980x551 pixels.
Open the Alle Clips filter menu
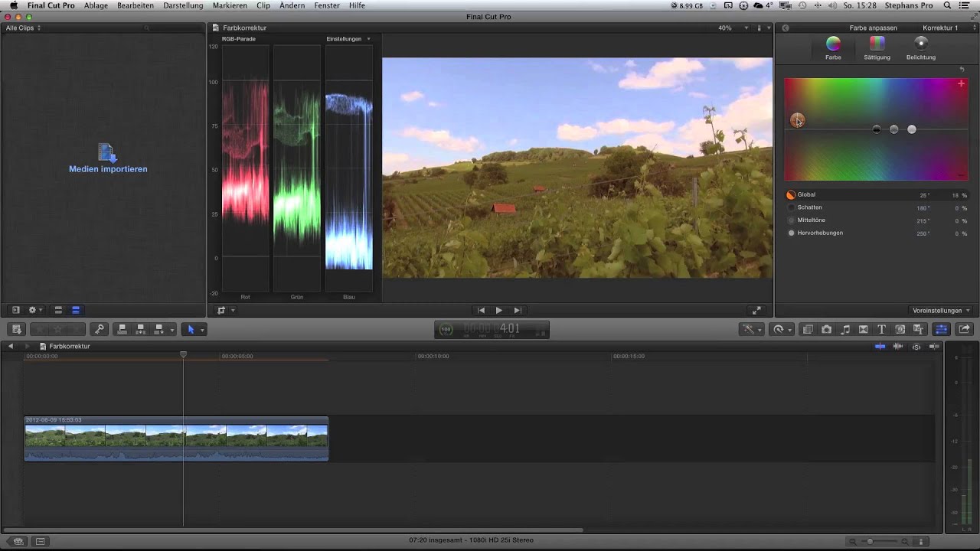click(23, 28)
